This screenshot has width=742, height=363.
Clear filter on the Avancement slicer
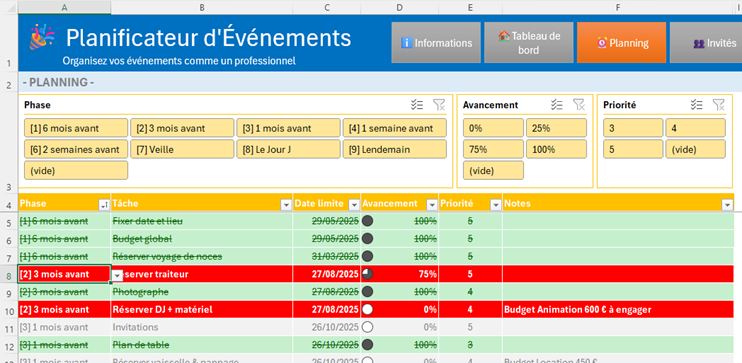click(x=579, y=105)
